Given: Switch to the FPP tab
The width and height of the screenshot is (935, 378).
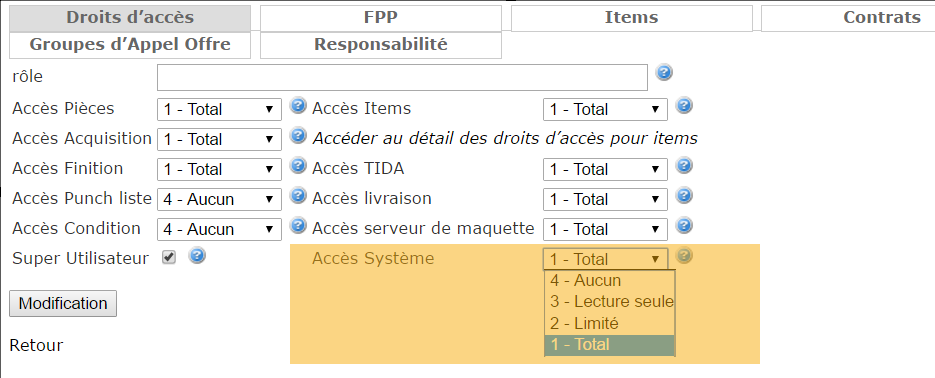Looking at the screenshot, I should pyautogui.click(x=381, y=18).
